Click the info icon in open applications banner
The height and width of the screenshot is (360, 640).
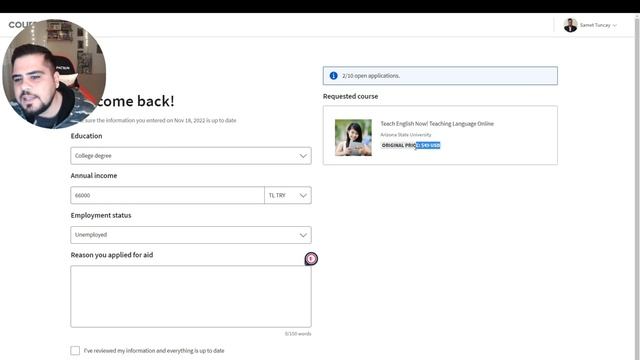[333, 76]
